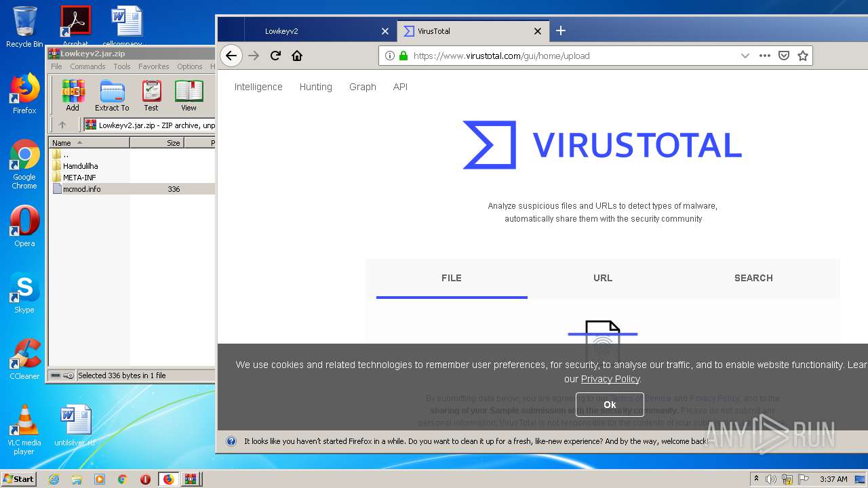Select the FILE tab on VirusTotal
Screen dimensions: 868x488
(452, 278)
